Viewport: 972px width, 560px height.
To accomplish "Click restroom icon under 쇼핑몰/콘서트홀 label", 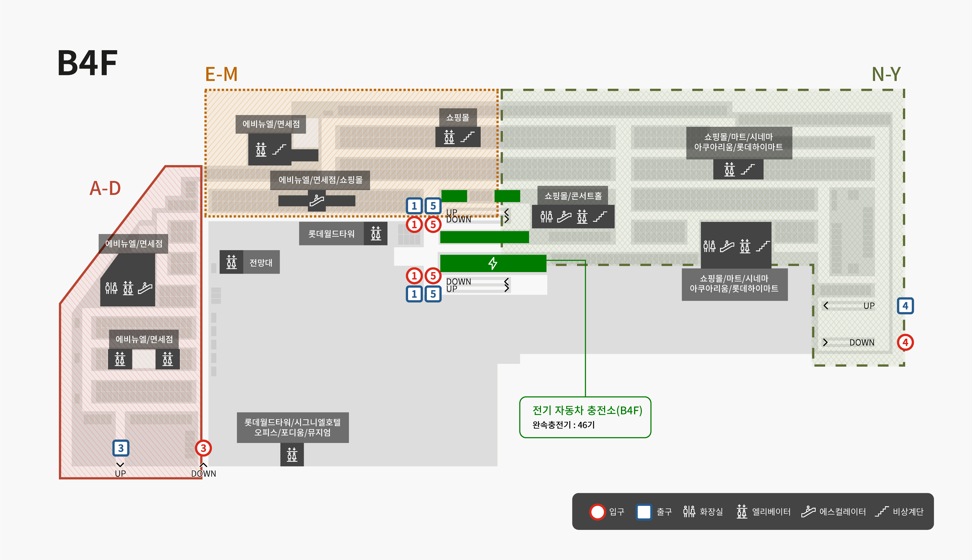I will click(546, 217).
